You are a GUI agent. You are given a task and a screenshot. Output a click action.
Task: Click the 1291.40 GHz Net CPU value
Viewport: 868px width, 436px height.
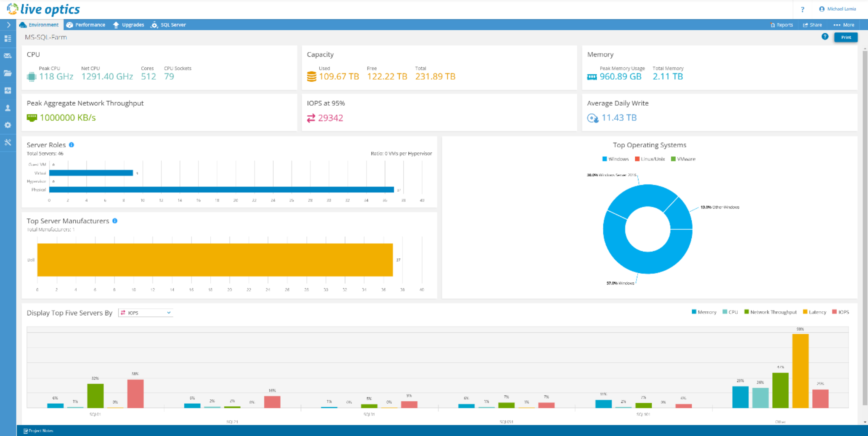[107, 77]
